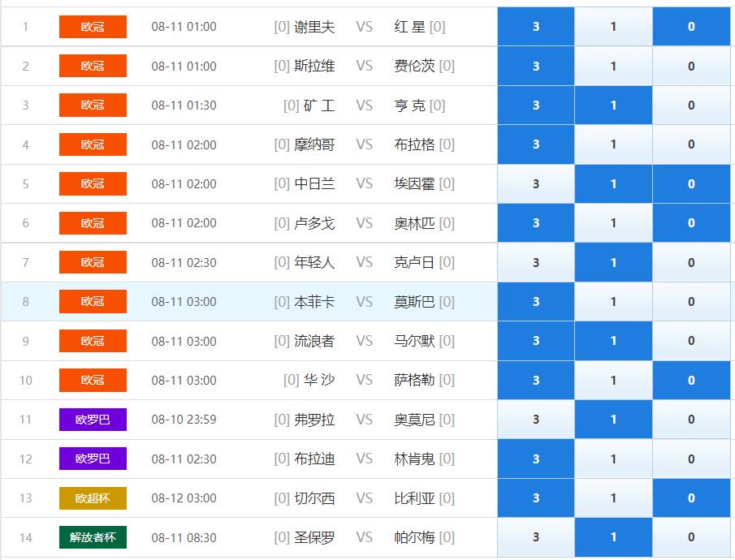Toggle option 3 for 矿工 vs 亨克
Viewport: 735px width, 560px height.
[536, 106]
